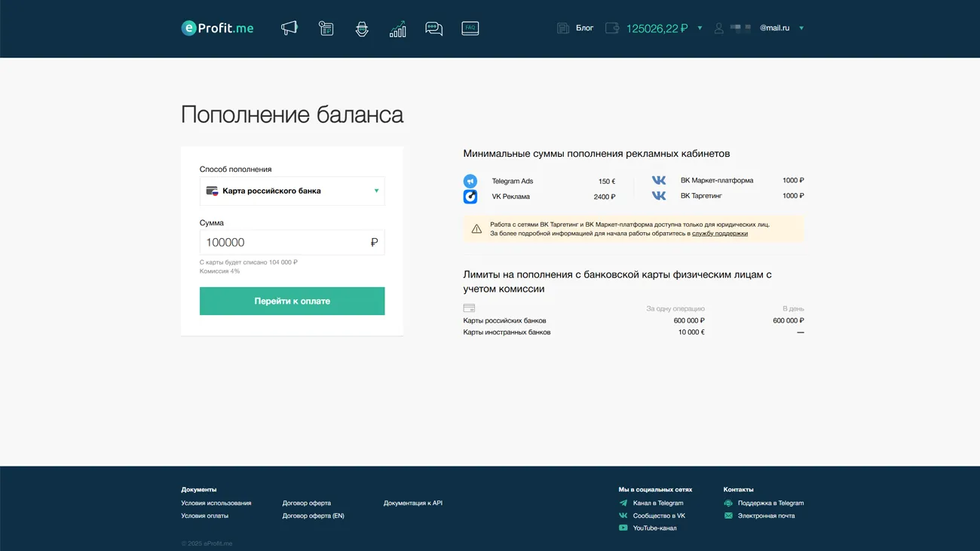The image size is (980, 551).
Task: Open the Способ пополнения dropdown
Action: coord(292,191)
